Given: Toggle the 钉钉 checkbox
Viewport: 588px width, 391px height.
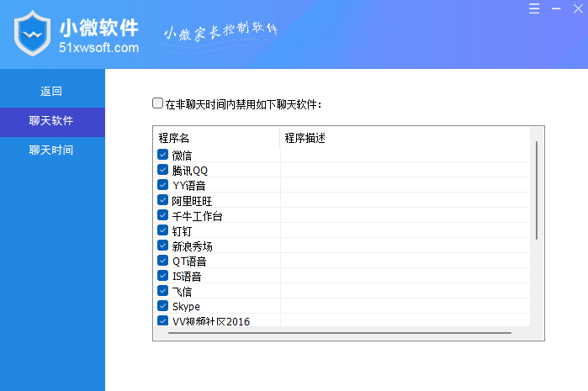Looking at the screenshot, I should coord(162,230).
